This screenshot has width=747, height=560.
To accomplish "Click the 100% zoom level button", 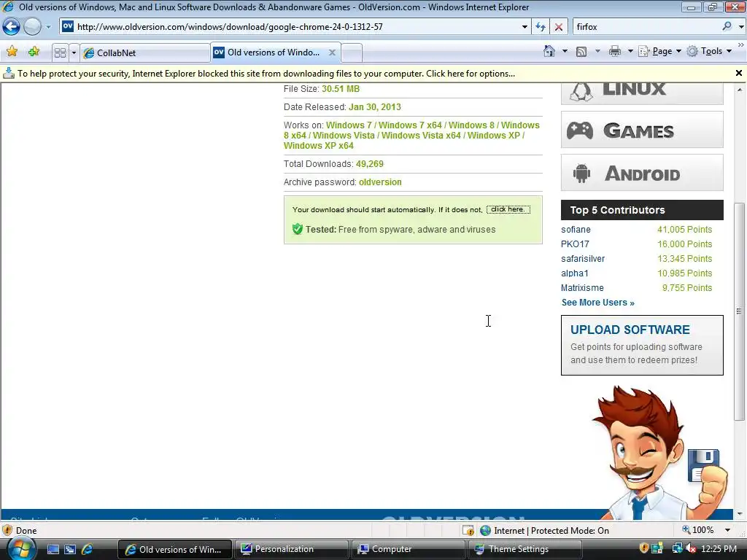I will click(698, 530).
